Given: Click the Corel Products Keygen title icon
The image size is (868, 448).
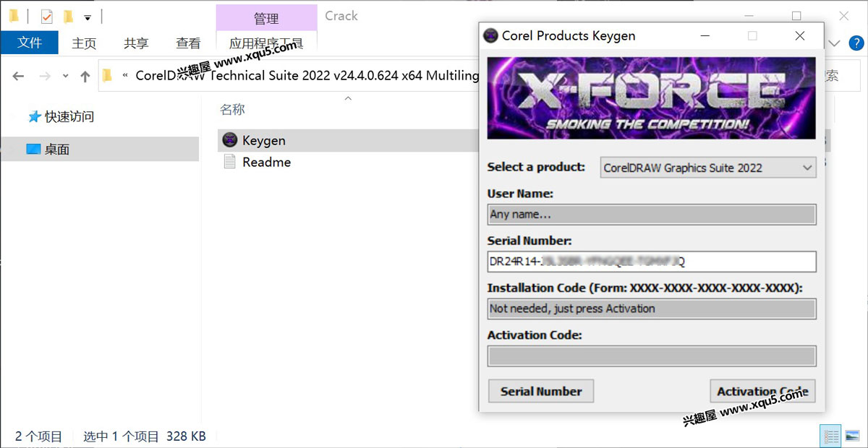Looking at the screenshot, I should pyautogui.click(x=490, y=35).
